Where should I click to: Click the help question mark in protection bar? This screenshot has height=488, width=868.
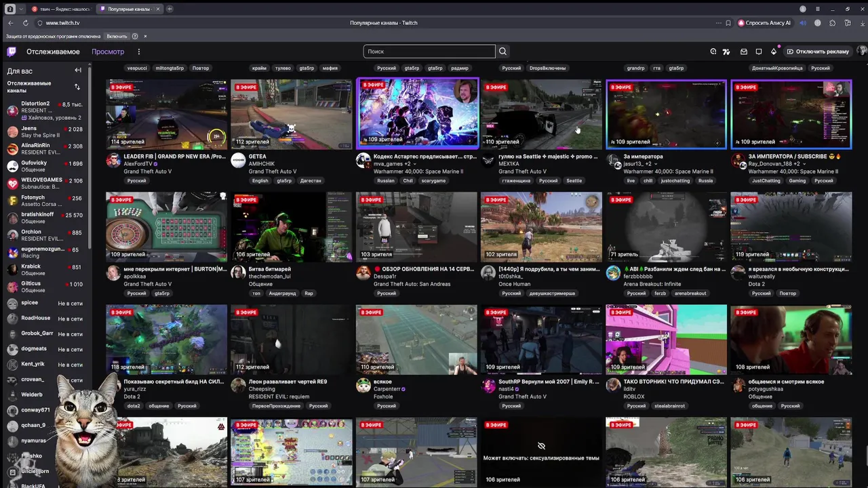135,37
